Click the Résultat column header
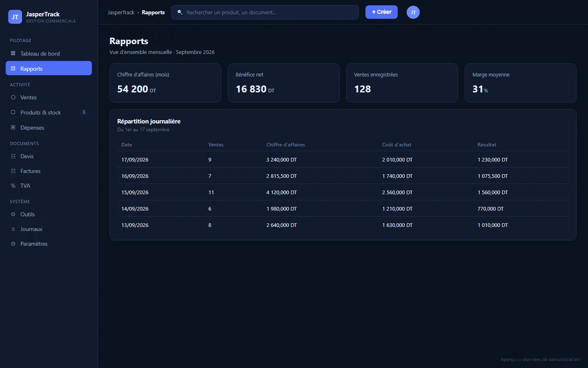The width and height of the screenshot is (588, 368). coord(487,145)
